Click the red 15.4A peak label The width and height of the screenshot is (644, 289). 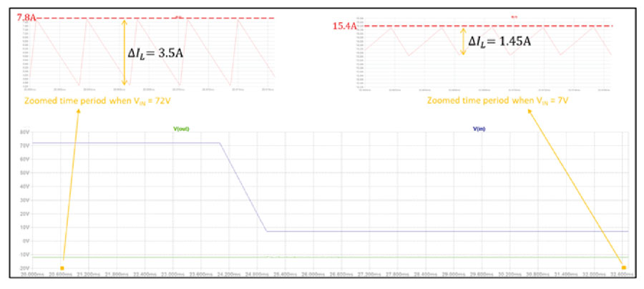pos(343,26)
